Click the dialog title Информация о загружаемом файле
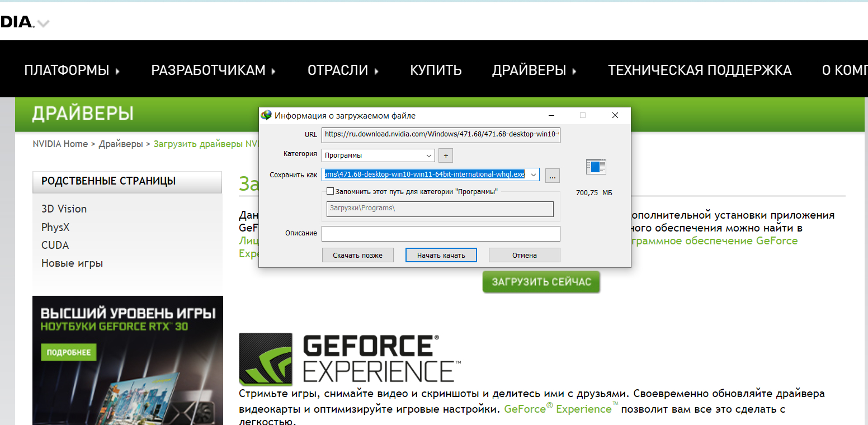Image resolution: width=868 pixels, height=425 pixels. tap(345, 116)
